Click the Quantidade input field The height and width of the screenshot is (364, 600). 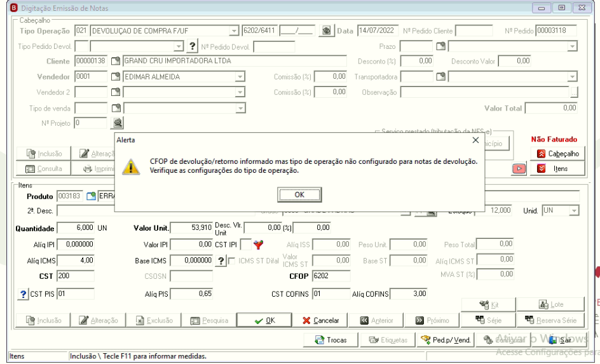[76, 228]
